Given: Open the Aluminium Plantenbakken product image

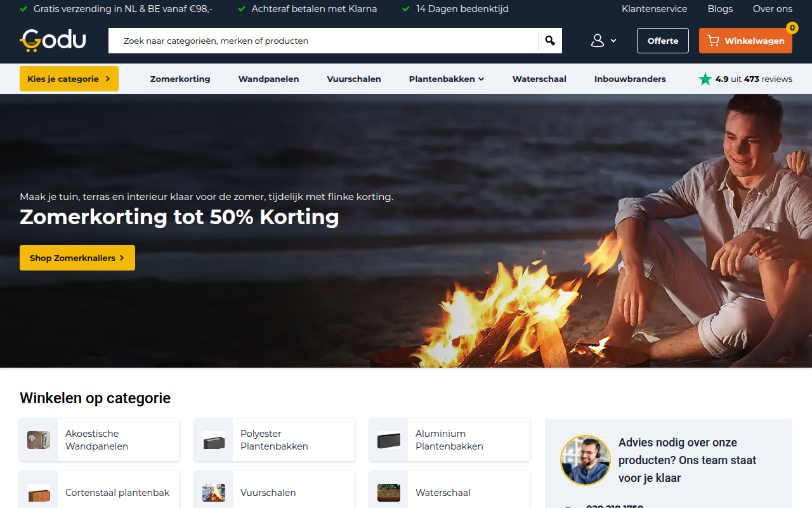Looking at the screenshot, I should 389,439.
